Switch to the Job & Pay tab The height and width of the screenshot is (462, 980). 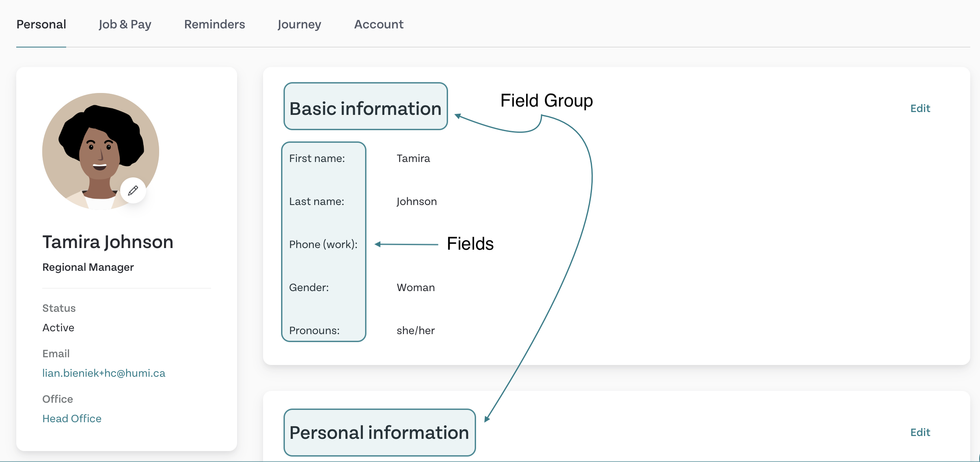[x=125, y=24]
